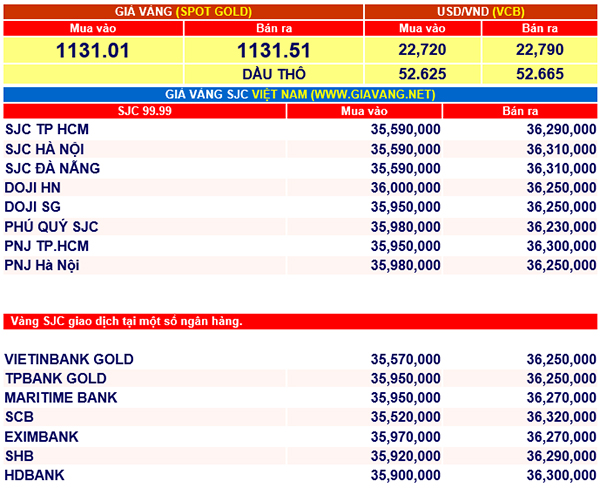The height and width of the screenshot is (488, 600).
Task: Click the SJC ĐÀ NẴNG row name
Action: (x=52, y=168)
